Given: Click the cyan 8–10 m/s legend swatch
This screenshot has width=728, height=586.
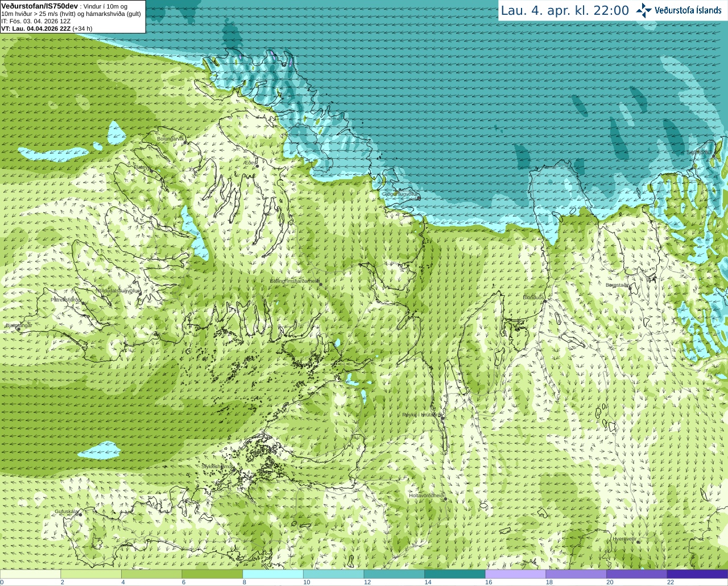Looking at the screenshot, I should (272, 574).
